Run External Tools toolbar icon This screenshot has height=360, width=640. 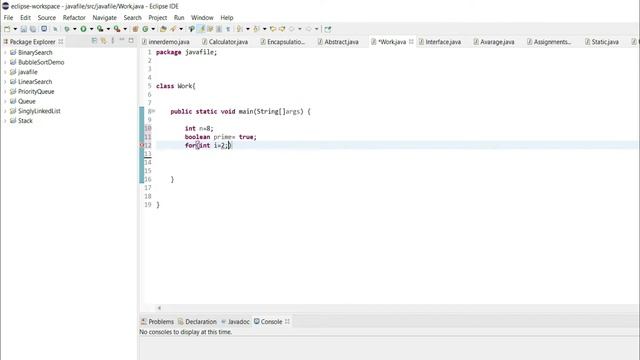pos(117,29)
